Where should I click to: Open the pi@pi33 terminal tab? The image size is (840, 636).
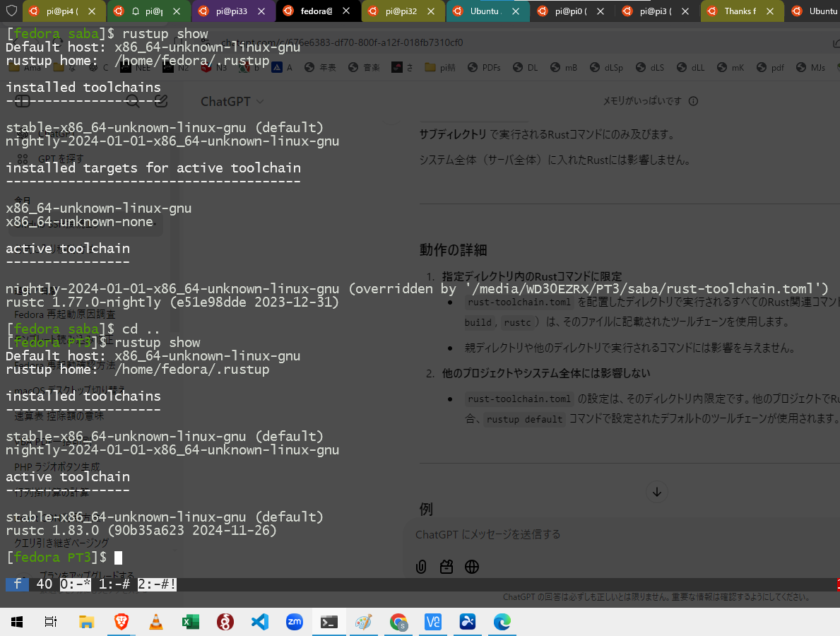(232, 11)
